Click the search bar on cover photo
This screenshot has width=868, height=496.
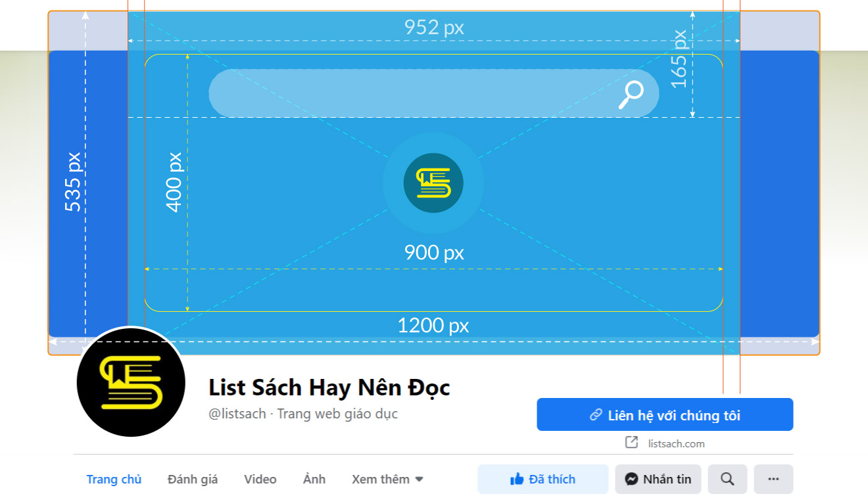coord(433,93)
